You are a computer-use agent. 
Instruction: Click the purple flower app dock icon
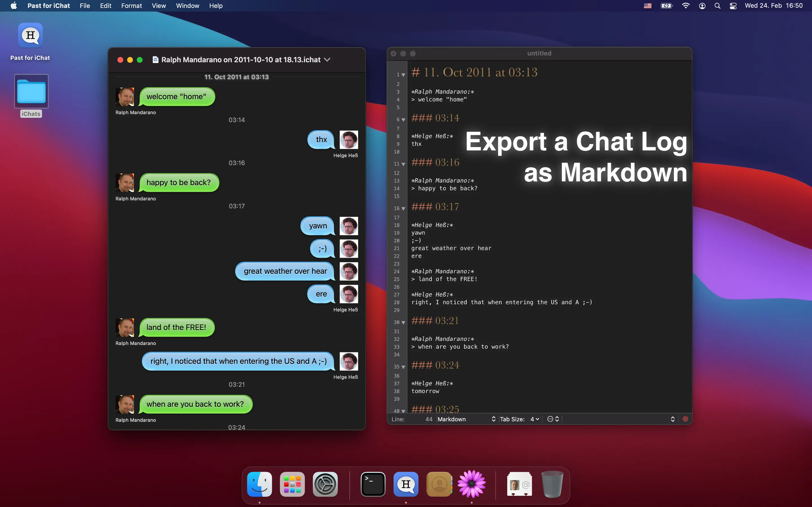pyautogui.click(x=471, y=484)
